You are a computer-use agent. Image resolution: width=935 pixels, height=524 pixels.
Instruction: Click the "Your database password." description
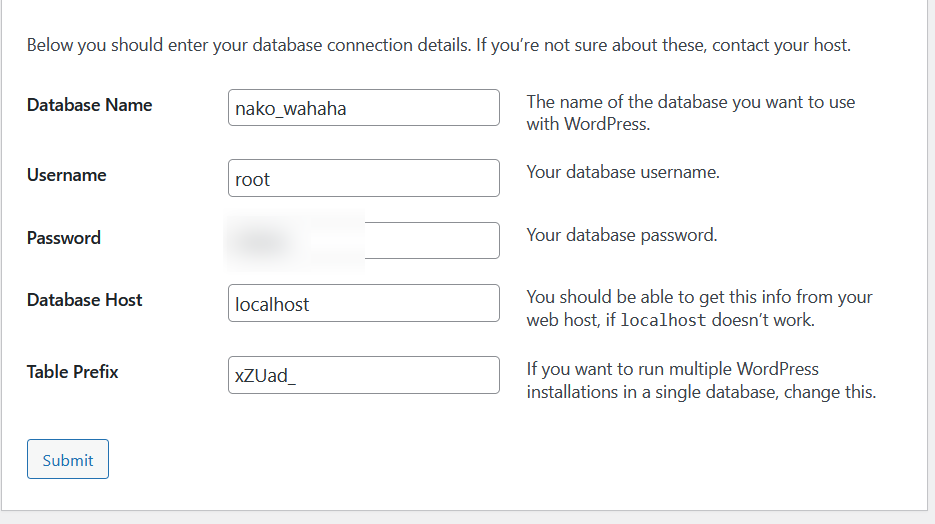(x=622, y=236)
